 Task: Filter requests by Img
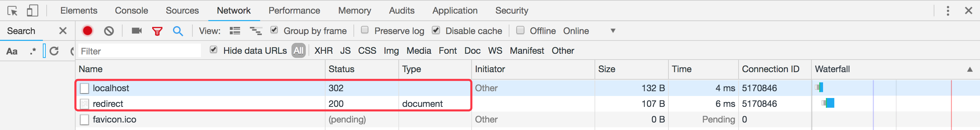pos(391,51)
